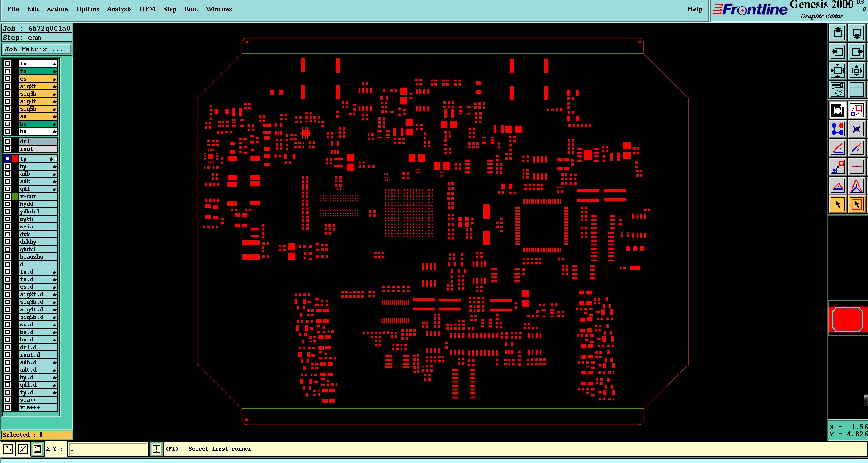Click the Job Matrix button
This screenshot has width=868, height=463.
pos(37,49)
